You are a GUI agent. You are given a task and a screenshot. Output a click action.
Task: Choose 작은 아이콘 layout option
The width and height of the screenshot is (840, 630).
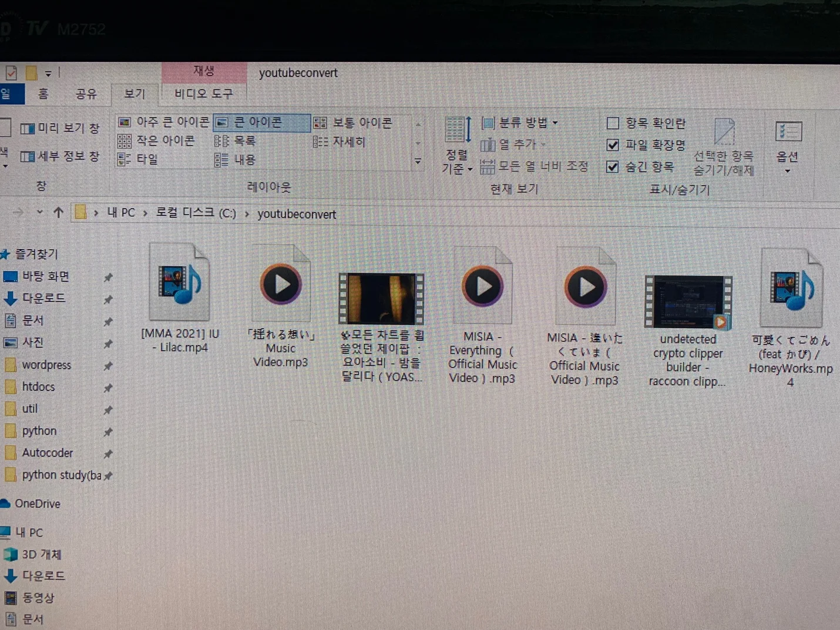tap(156, 141)
